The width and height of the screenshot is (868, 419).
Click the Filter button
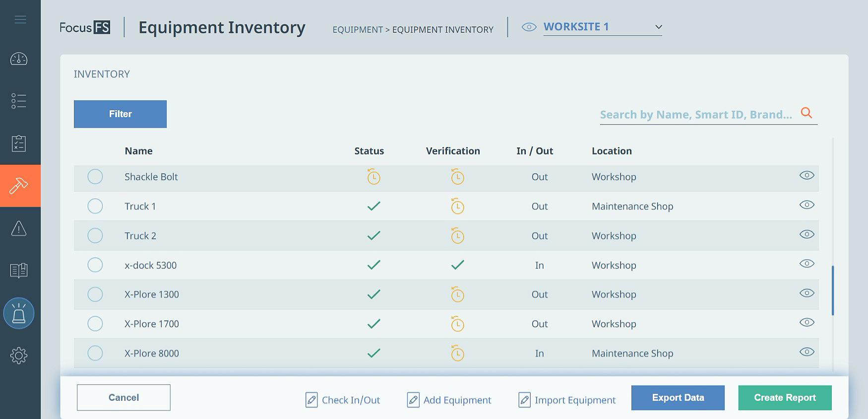pyautogui.click(x=120, y=114)
